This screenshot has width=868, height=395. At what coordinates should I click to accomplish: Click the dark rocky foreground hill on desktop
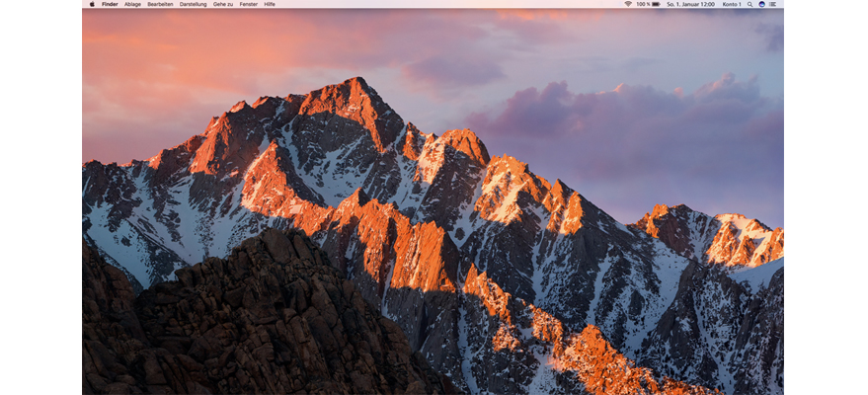(247, 316)
